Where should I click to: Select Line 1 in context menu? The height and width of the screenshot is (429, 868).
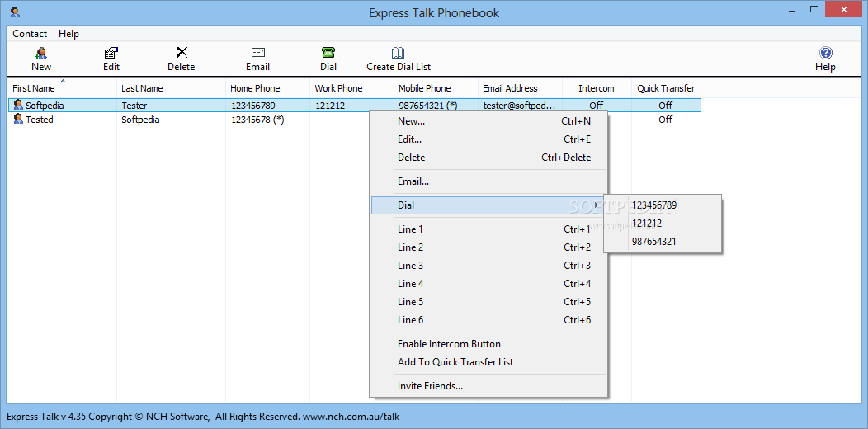tap(488, 229)
